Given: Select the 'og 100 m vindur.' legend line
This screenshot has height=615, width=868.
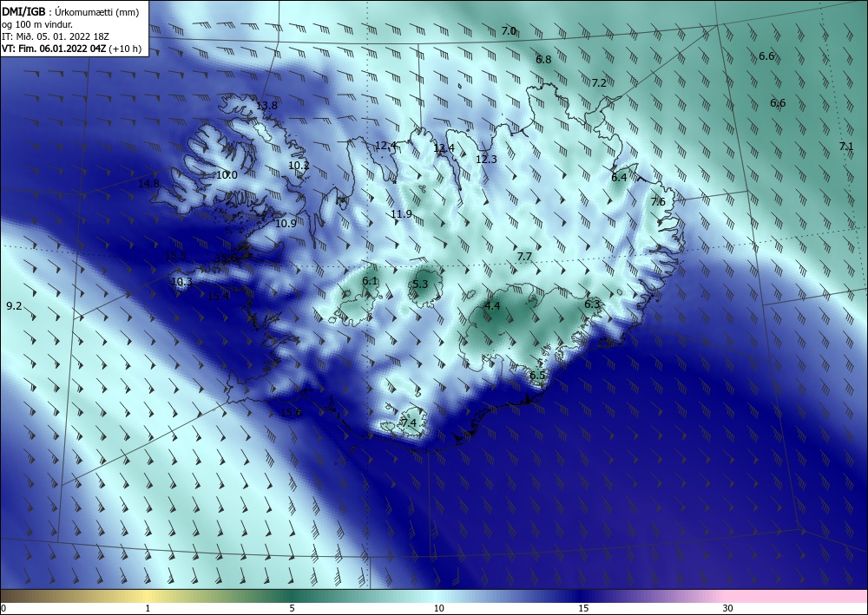Looking at the screenshot, I should click(36, 24).
